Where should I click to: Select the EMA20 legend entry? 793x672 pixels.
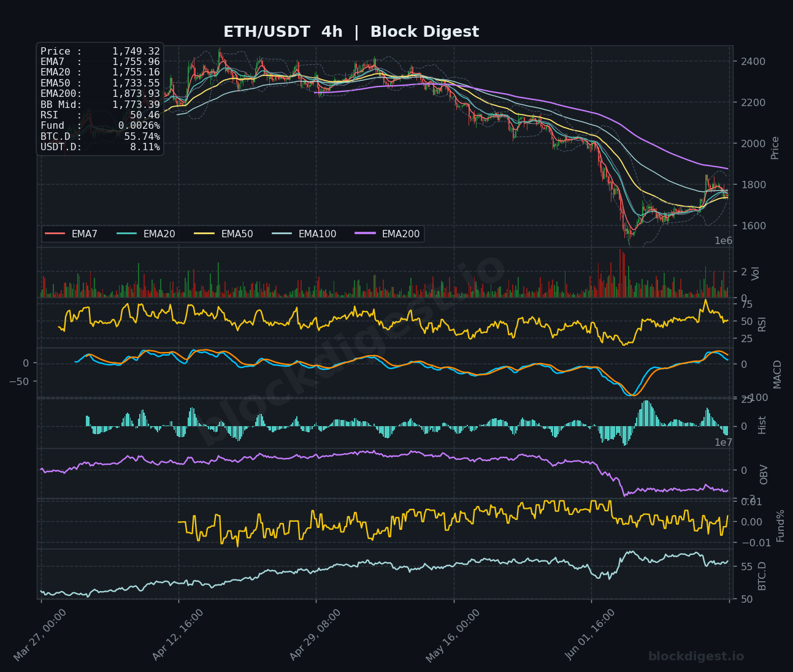pyautogui.click(x=146, y=234)
